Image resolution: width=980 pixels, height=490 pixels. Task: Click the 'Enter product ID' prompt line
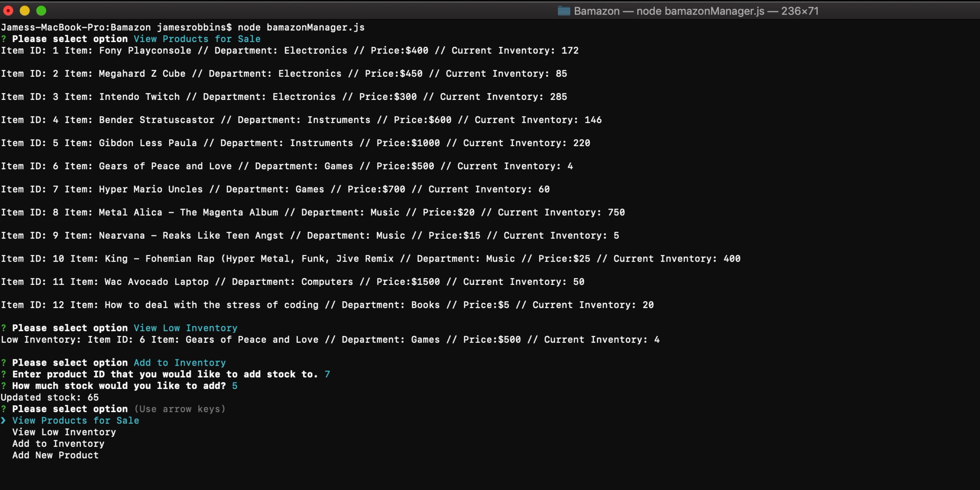point(166,374)
